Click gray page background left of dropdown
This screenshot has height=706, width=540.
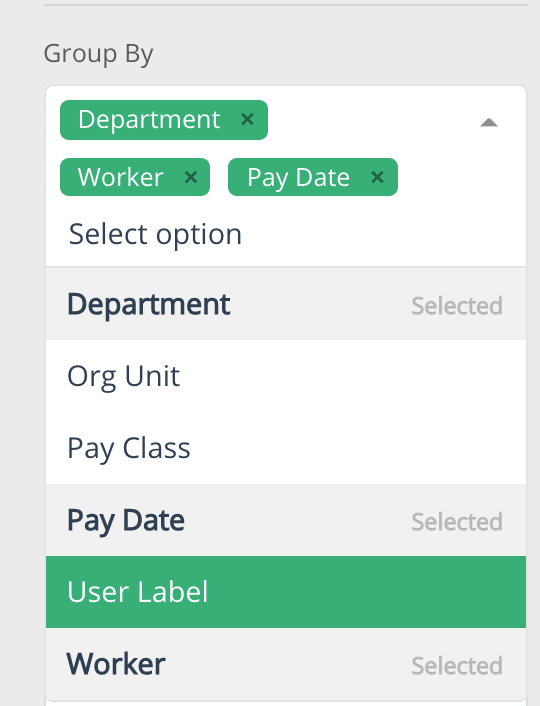[22, 360]
